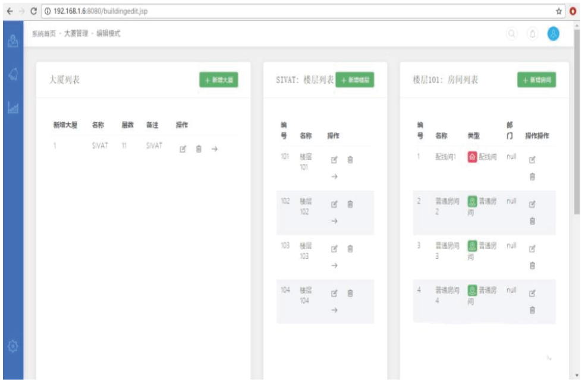Click the edit icon for building SIVAT
The width and height of the screenshot is (588, 389).
pyautogui.click(x=183, y=149)
